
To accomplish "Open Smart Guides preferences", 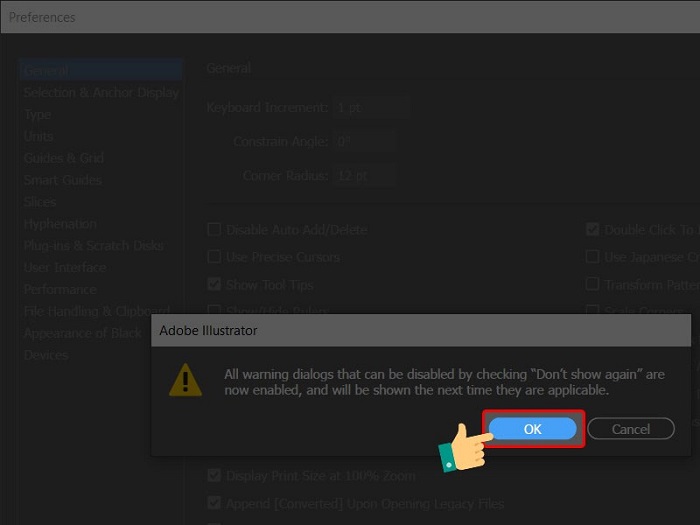I will (62, 180).
